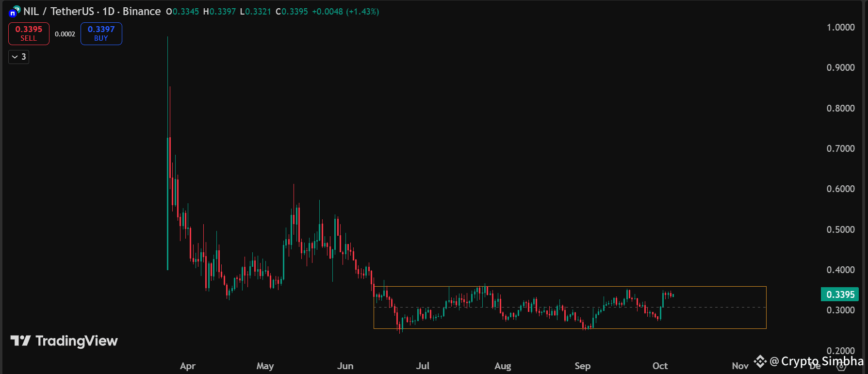This screenshot has width=868, height=374.
Task: Click the open value O0.3345
Action: pos(182,12)
